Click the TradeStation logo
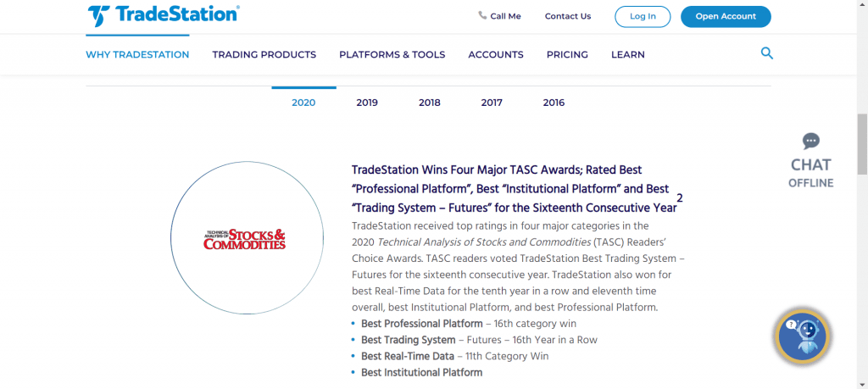The height and width of the screenshot is (389, 868). pos(164,15)
